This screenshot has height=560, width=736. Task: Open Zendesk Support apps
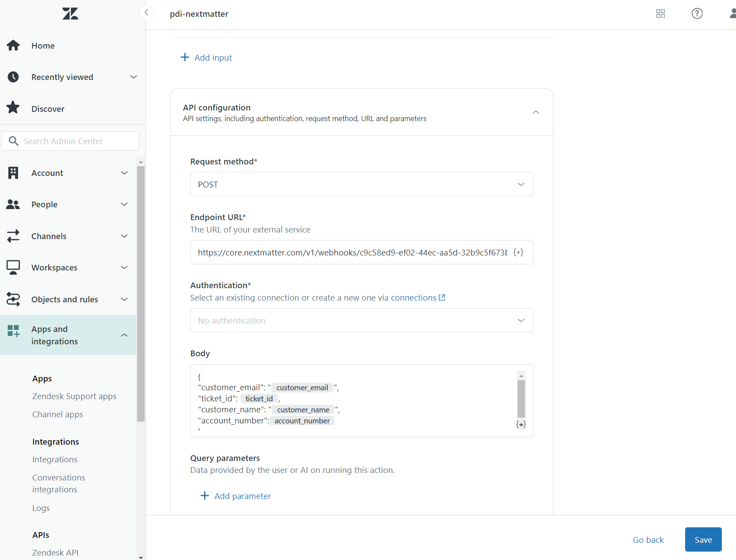pos(74,396)
